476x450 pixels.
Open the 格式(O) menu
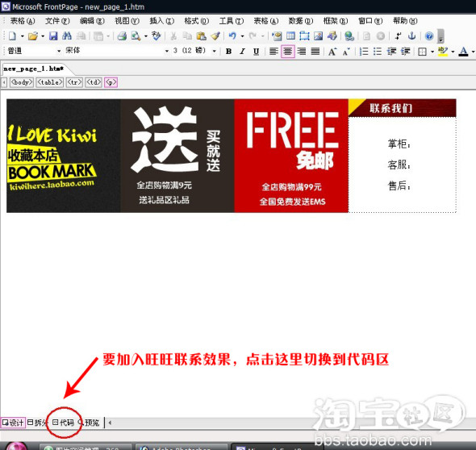pyautogui.click(x=196, y=21)
